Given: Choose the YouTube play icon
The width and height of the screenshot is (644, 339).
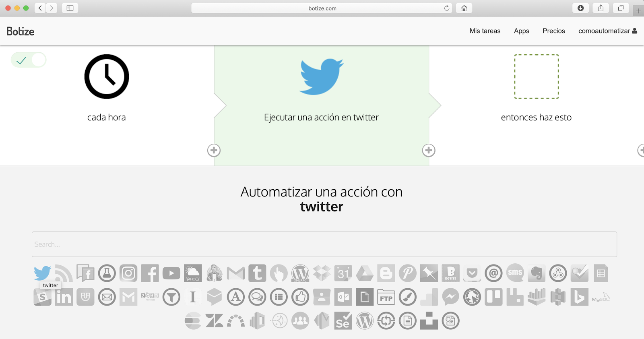Looking at the screenshot, I should pos(171,273).
